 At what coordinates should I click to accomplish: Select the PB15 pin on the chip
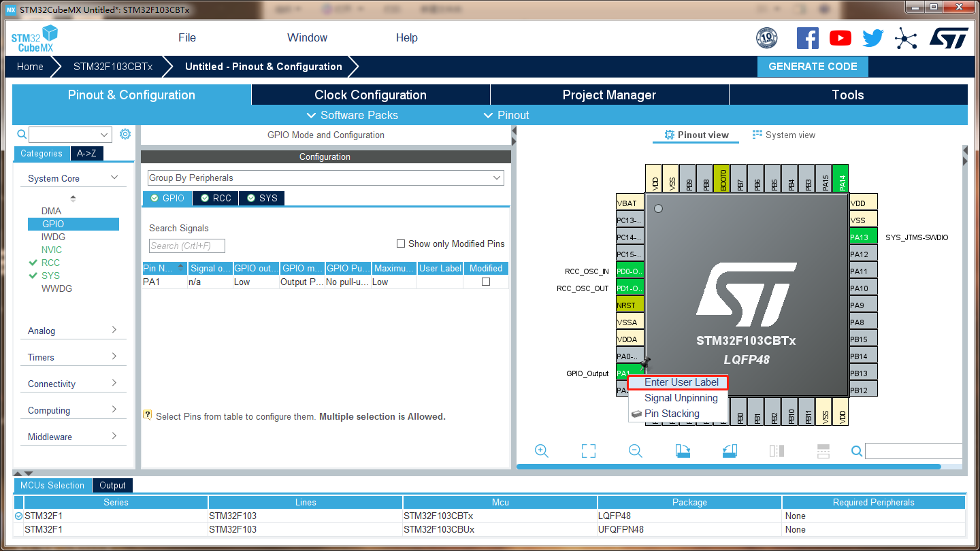pos(863,339)
